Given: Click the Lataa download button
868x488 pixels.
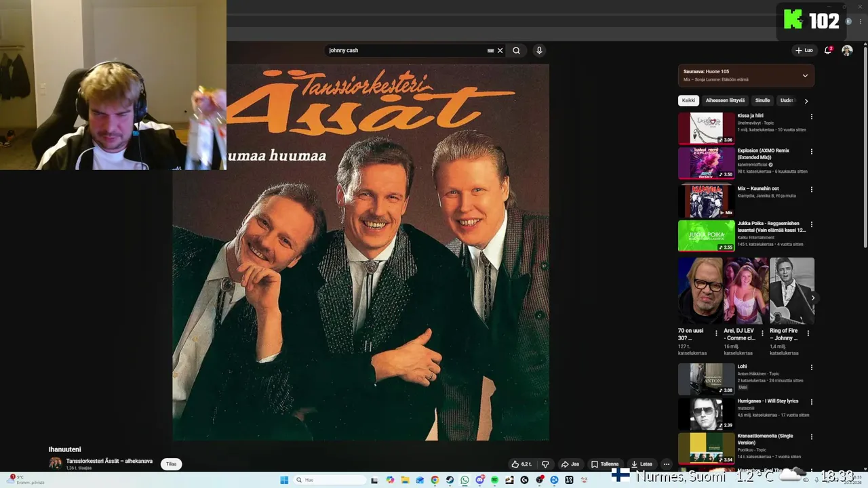Looking at the screenshot, I should click(x=642, y=464).
